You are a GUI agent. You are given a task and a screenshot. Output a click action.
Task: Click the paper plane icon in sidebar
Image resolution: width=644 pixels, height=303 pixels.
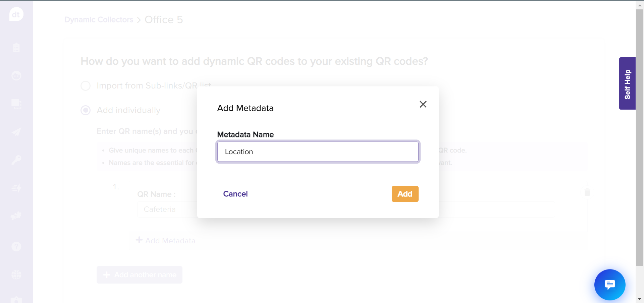(x=16, y=132)
